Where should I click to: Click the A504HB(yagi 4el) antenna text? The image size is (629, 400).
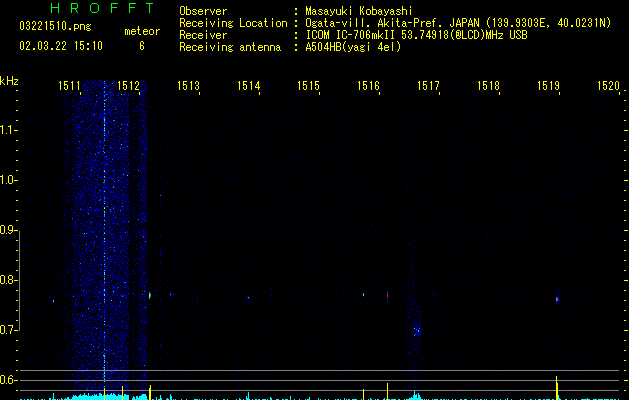pos(353,47)
